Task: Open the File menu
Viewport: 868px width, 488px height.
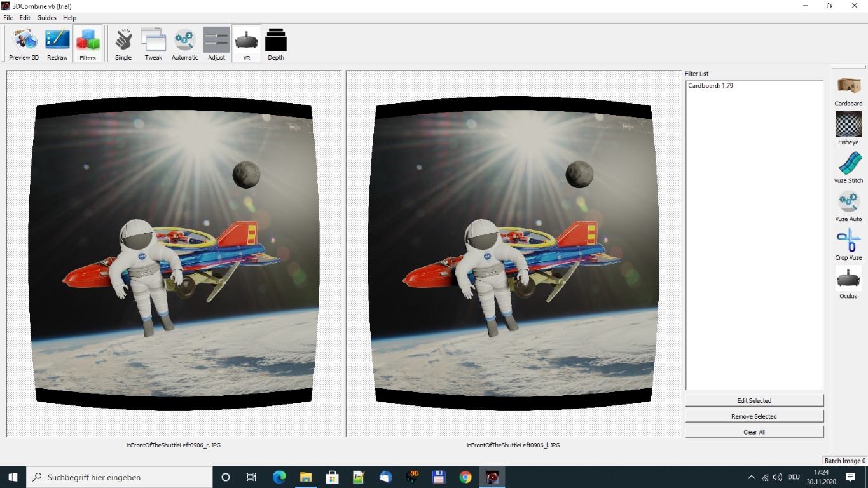Action: [x=8, y=18]
